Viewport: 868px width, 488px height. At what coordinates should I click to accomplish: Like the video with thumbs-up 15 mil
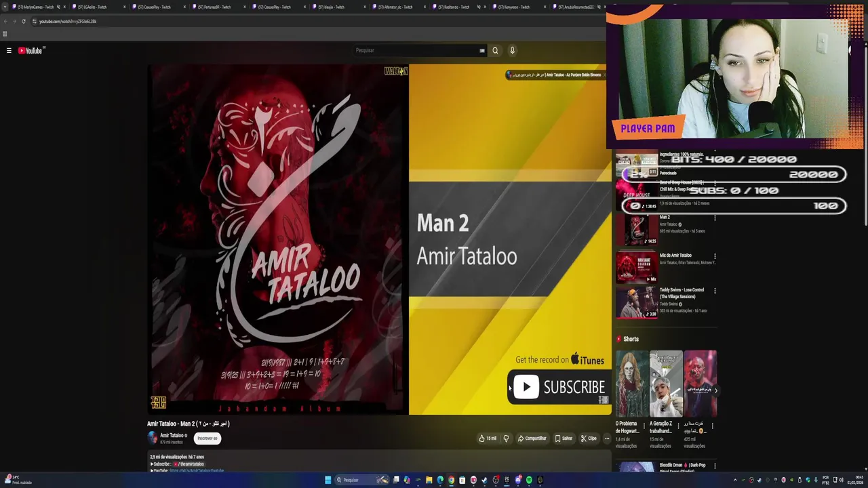click(488, 439)
